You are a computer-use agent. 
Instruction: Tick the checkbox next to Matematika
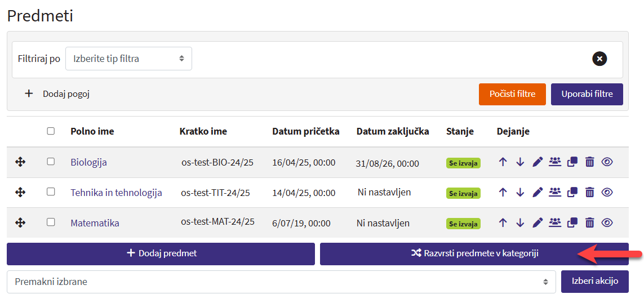click(x=51, y=222)
